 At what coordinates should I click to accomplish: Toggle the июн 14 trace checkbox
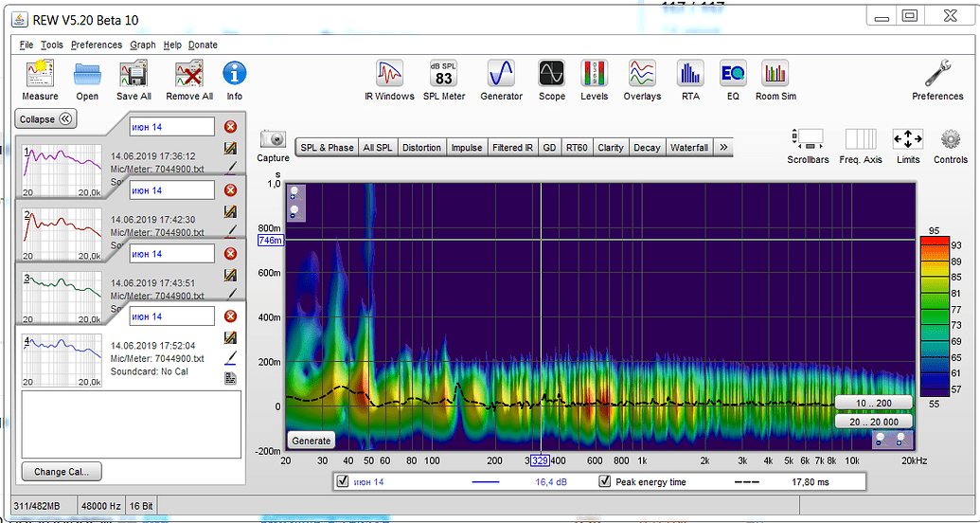[x=342, y=482]
